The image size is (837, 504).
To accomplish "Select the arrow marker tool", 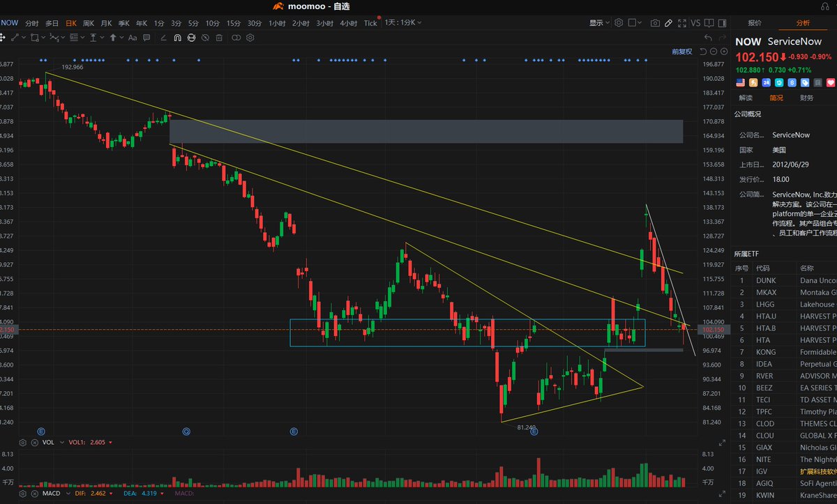I will pyautogui.click(x=113, y=36).
